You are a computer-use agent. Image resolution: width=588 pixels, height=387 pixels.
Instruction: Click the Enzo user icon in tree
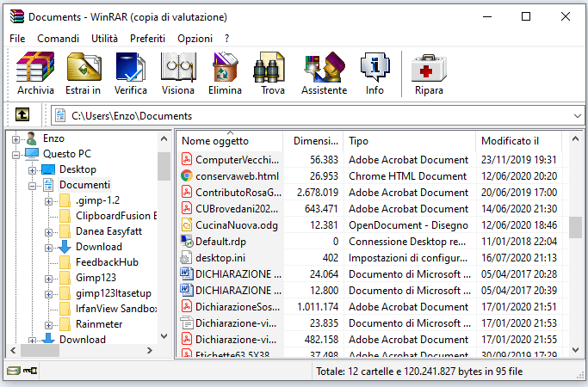(x=32, y=138)
